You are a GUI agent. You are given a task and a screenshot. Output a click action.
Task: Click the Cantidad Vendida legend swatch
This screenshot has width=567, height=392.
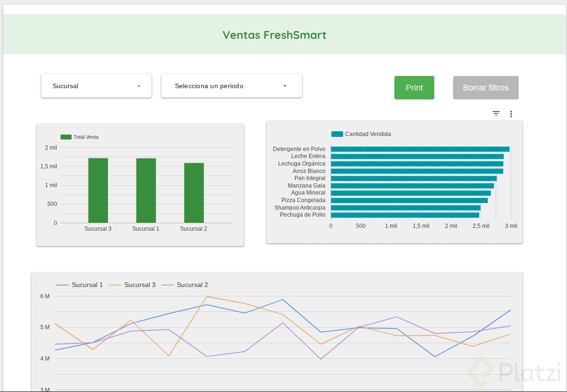coord(337,134)
